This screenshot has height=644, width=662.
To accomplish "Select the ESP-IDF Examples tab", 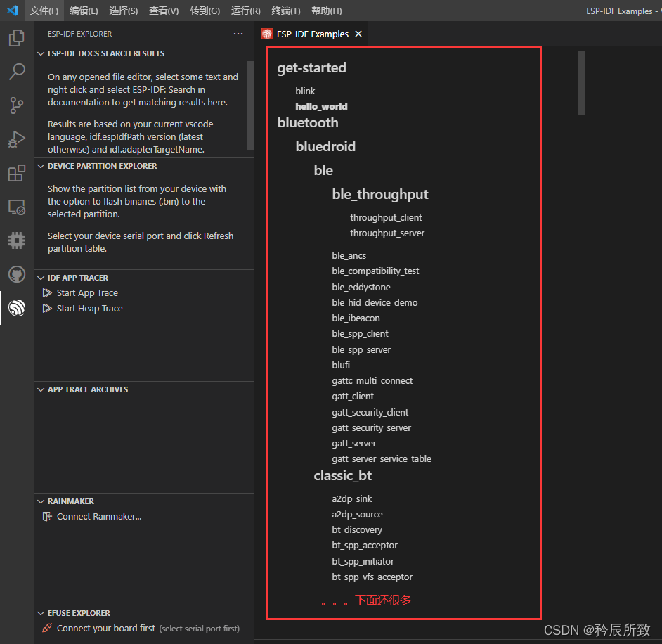I will tap(311, 34).
